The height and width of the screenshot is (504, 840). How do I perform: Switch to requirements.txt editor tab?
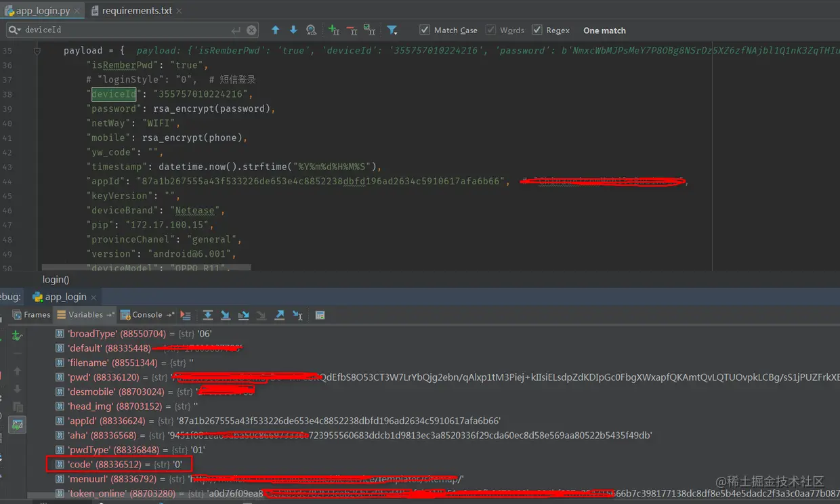[135, 11]
